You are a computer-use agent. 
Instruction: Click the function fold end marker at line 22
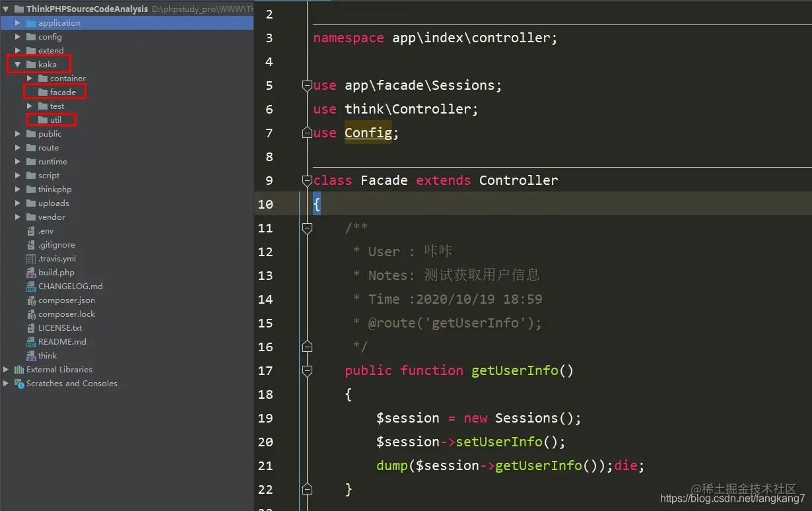click(307, 489)
